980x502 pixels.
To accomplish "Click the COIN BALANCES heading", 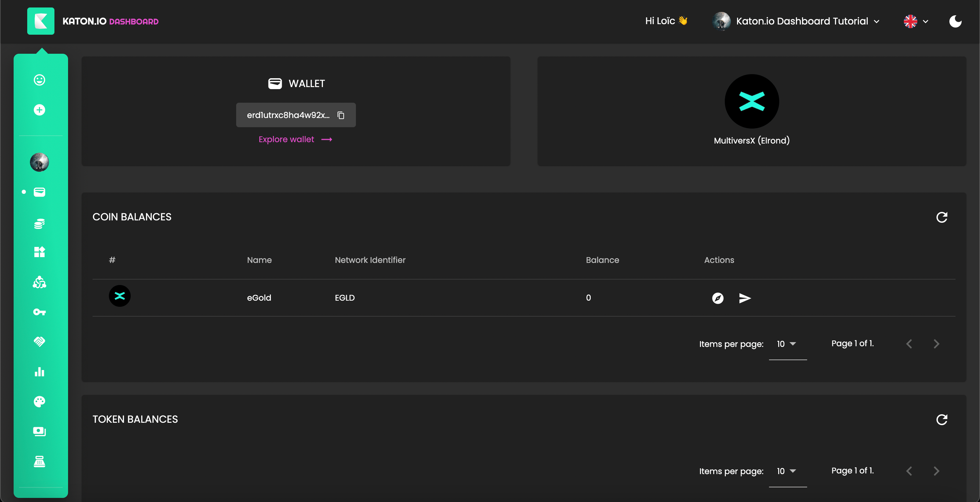I will tap(132, 217).
